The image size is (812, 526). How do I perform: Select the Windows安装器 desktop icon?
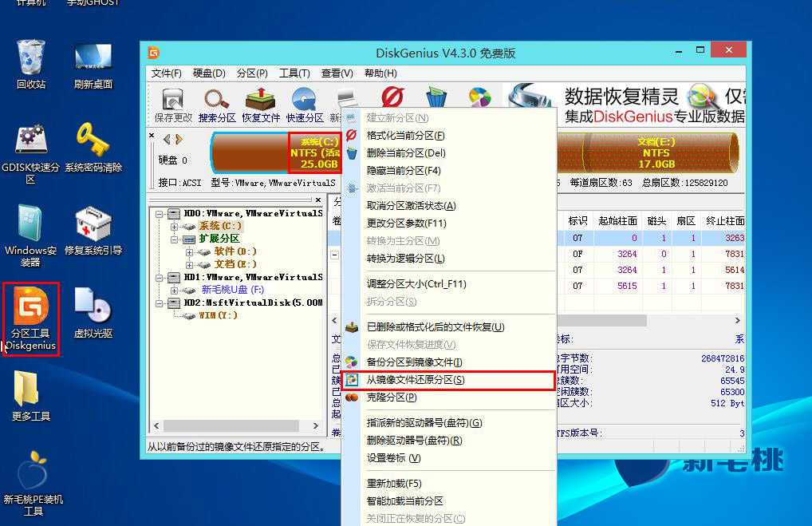[x=31, y=236]
